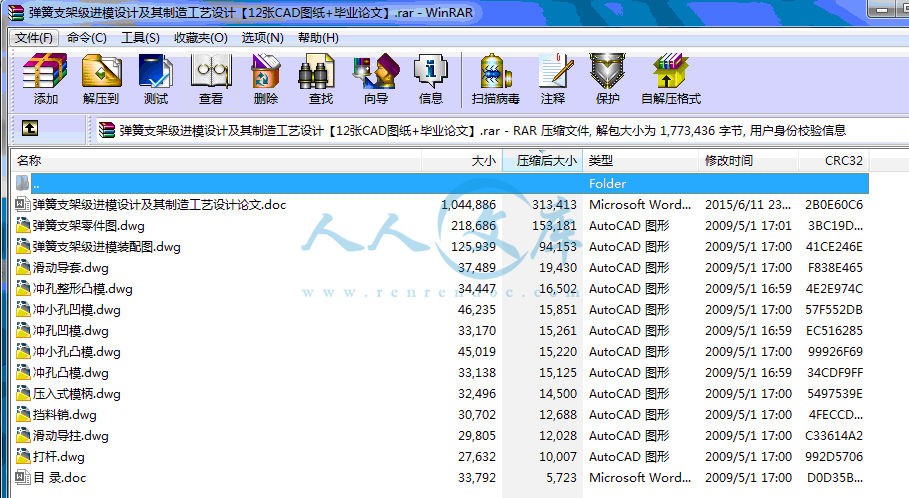Viewport: 909px width, 498px height.
Task: Select file 弹簧支架级进模装配图.dwg
Action: pos(107,247)
